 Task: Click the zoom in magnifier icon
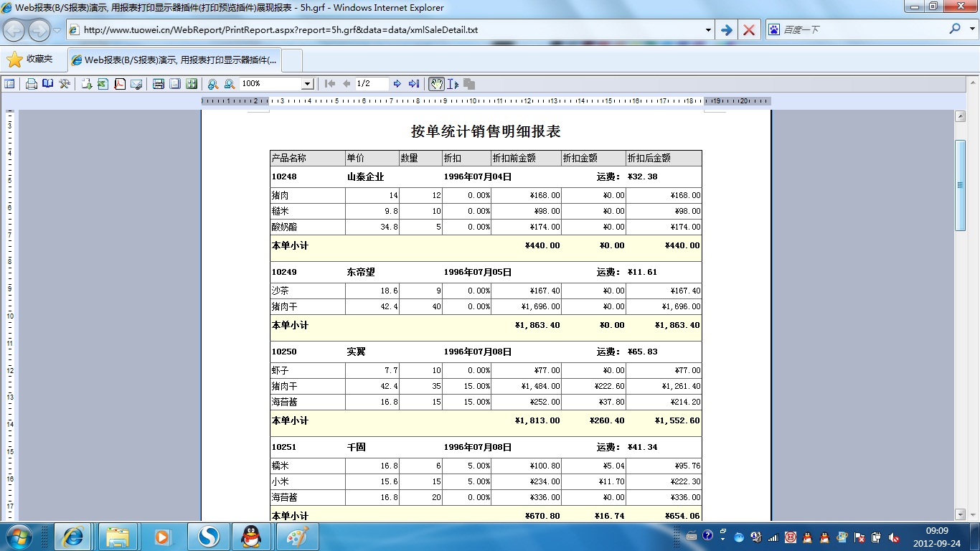(213, 84)
